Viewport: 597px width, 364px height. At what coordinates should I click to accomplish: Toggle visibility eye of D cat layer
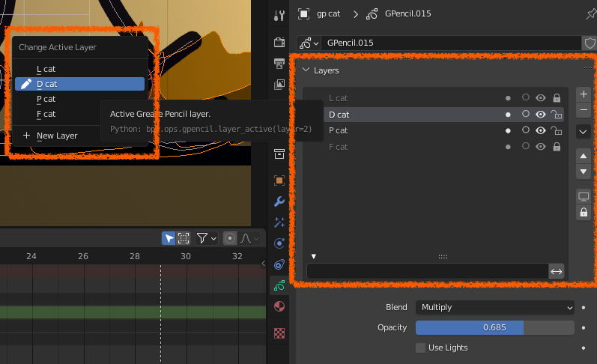point(540,115)
